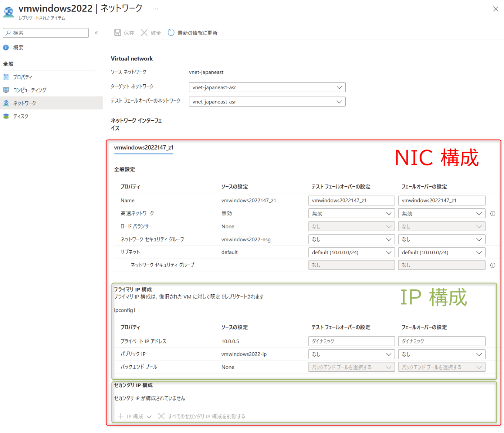
Task: Click the 検索 search field
Action: [46, 33]
